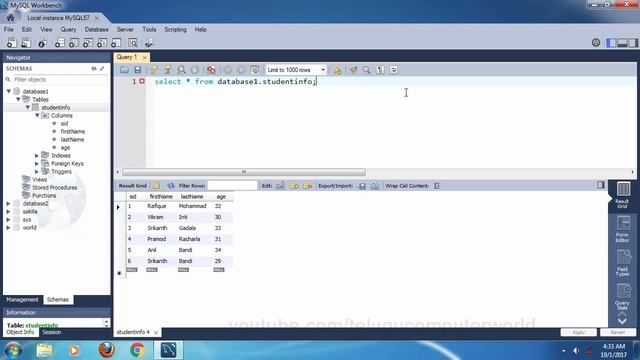This screenshot has height=360, width=640.
Task: Open the Scripting menu
Action: click(175, 29)
